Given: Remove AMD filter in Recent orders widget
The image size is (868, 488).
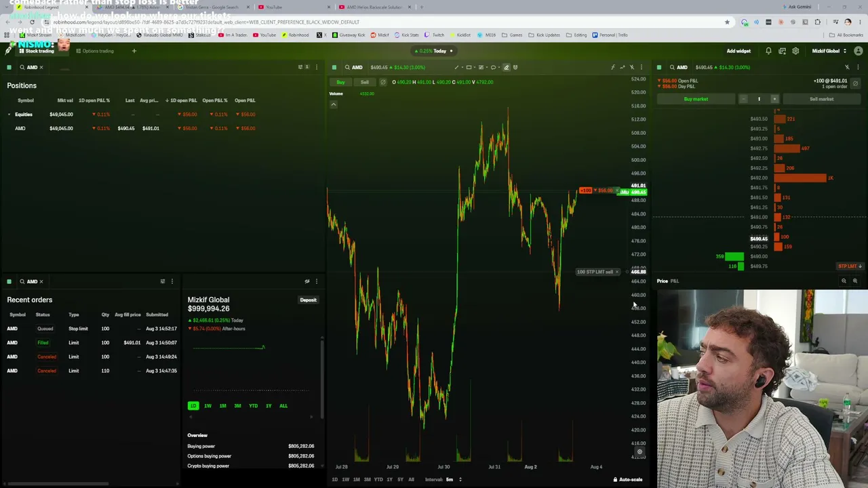Looking at the screenshot, I should tap(41, 281).
